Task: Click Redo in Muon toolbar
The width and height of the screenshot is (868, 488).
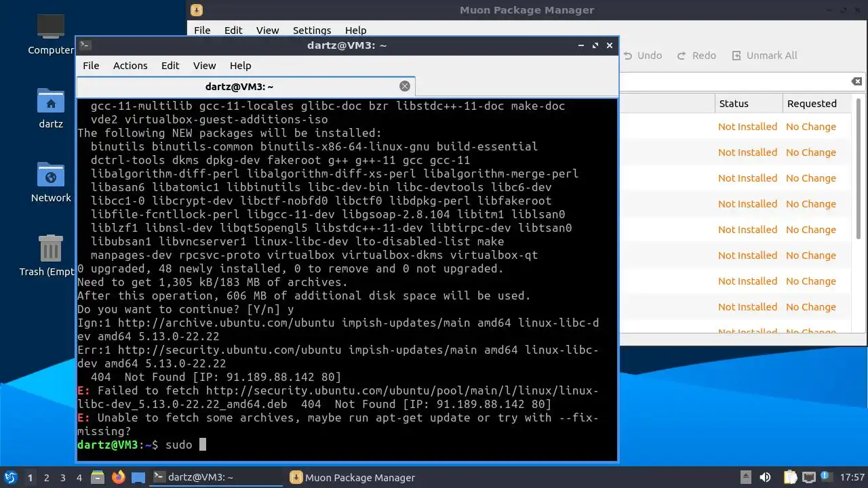Action: coord(696,56)
